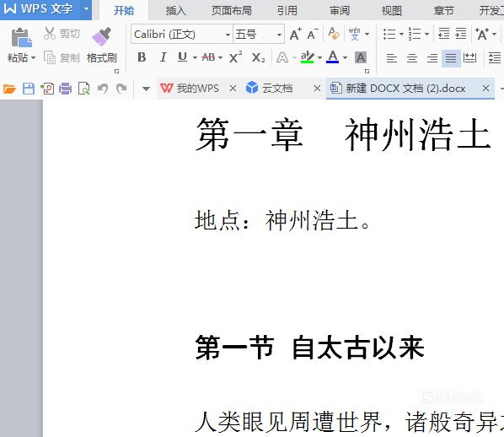This screenshot has width=504, height=437.
Task: Expand font color dropdown arrow
Action: (x=345, y=58)
